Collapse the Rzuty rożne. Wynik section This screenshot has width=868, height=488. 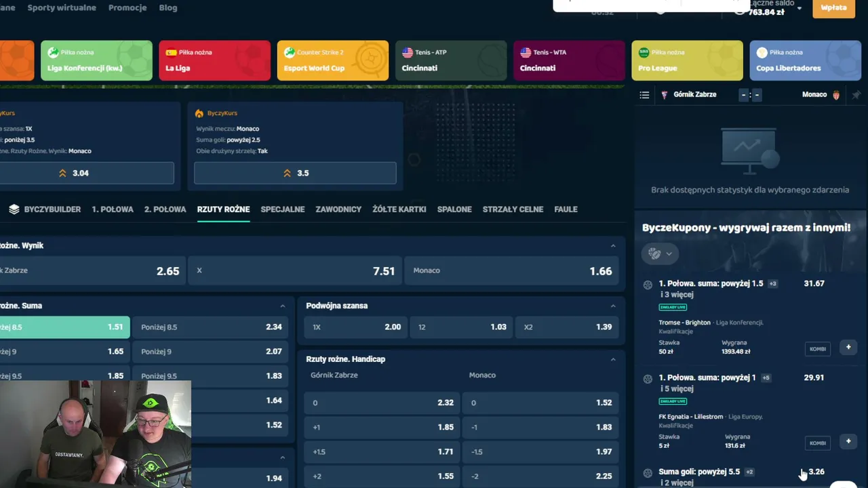[x=613, y=246]
